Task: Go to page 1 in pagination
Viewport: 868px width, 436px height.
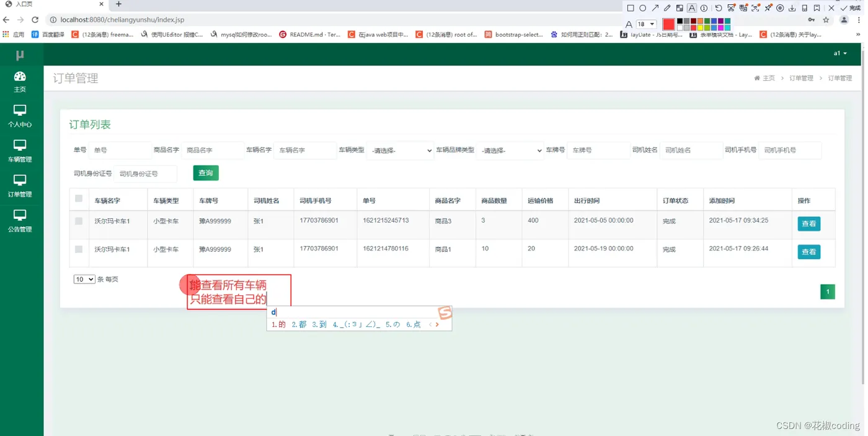Action: coord(828,291)
